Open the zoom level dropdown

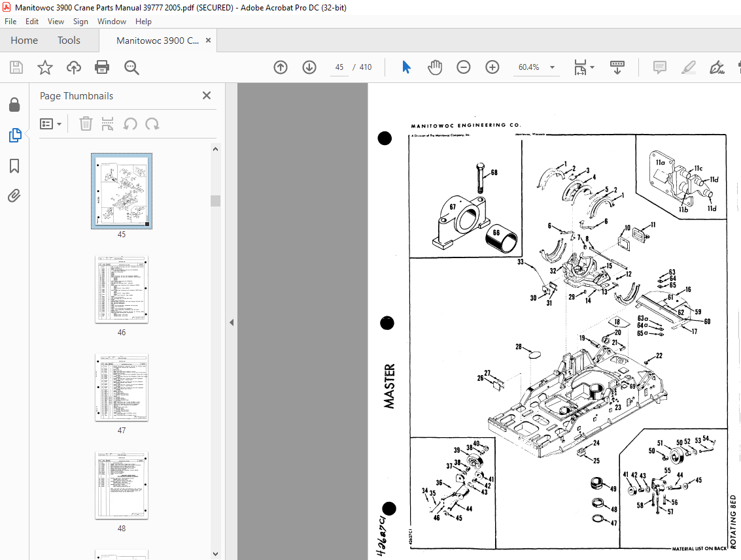click(552, 67)
